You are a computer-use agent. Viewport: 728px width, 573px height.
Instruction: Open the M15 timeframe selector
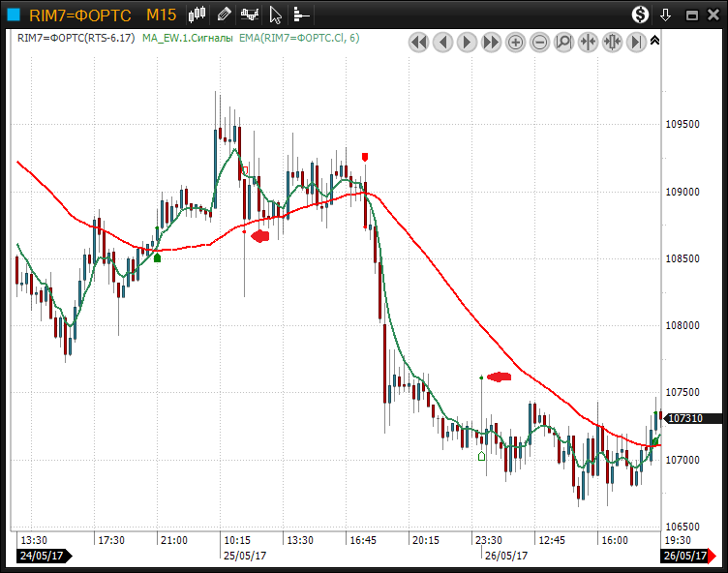click(x=161, y=15)
